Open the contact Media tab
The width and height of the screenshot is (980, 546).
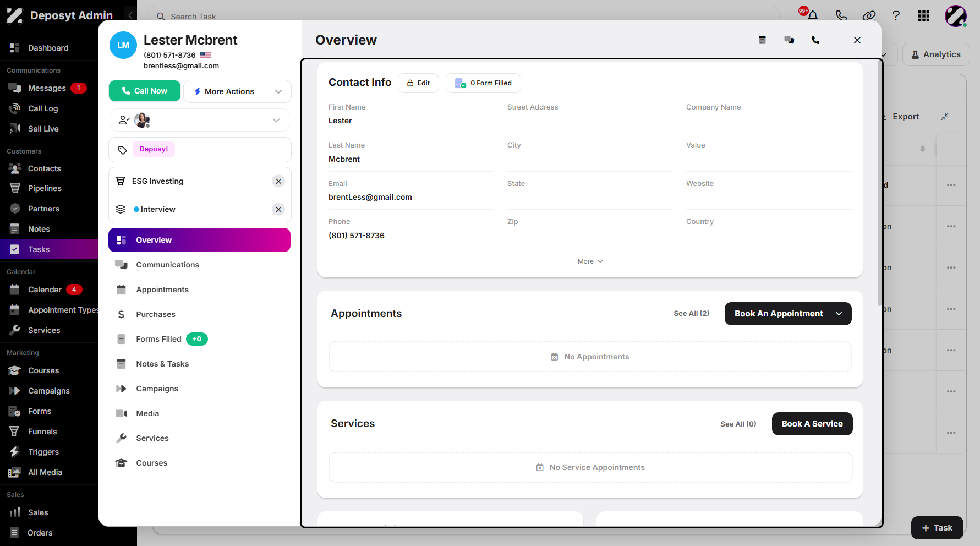[199, 413]
